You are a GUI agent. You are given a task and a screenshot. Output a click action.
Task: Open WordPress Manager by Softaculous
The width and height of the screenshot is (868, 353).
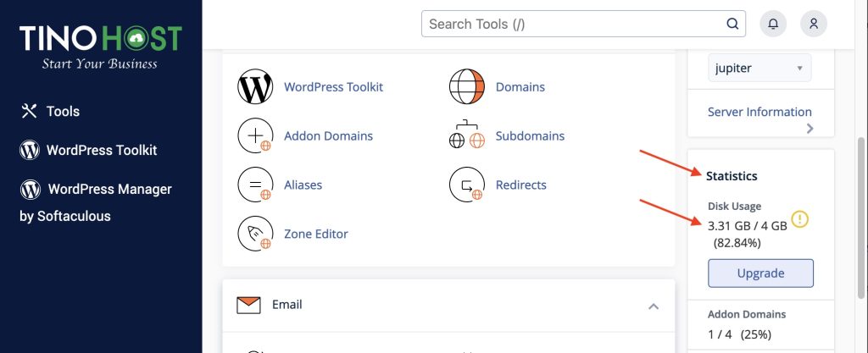96,202
